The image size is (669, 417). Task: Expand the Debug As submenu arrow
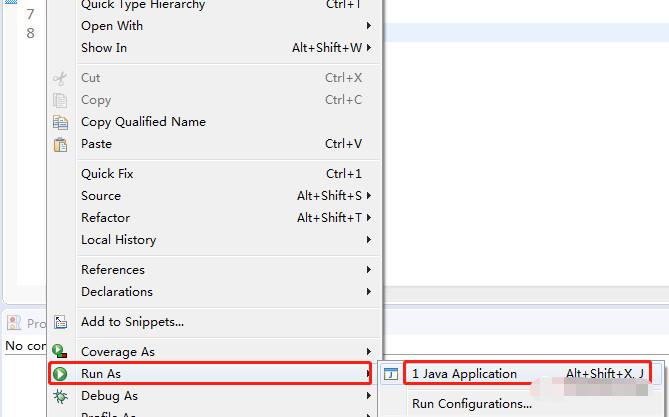369,396
